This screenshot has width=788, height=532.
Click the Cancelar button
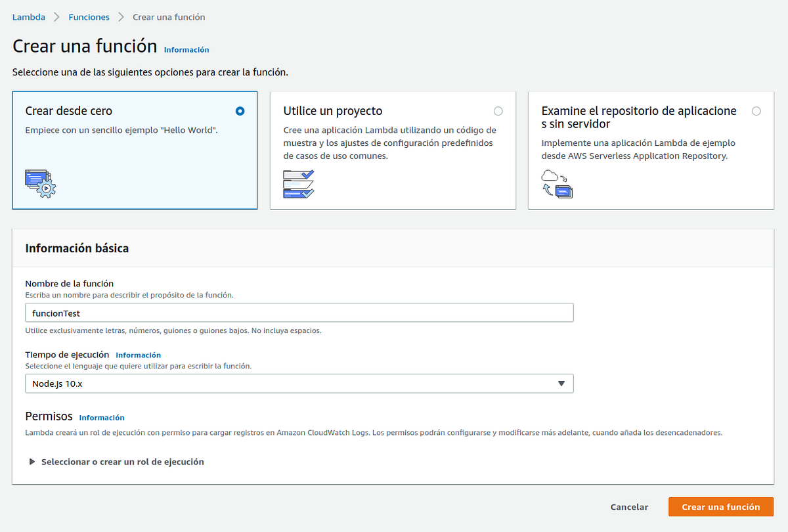pyautogui.click(x=628, y=506)
